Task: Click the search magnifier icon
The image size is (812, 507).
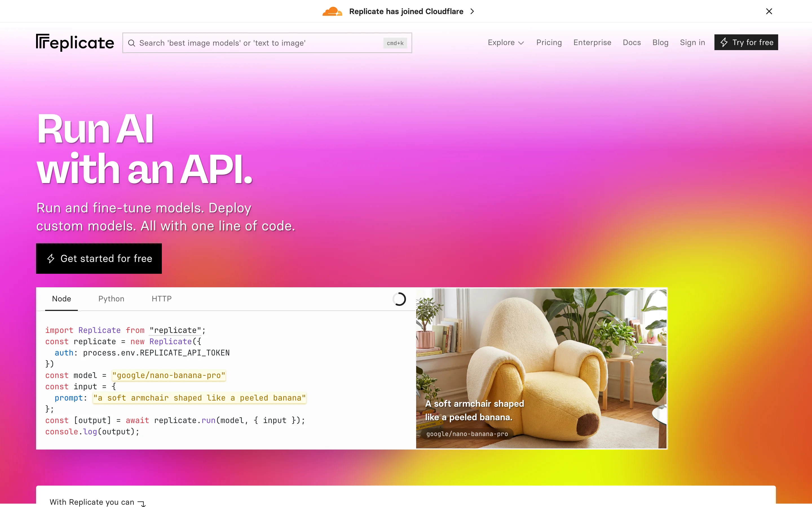Action: 132,43
